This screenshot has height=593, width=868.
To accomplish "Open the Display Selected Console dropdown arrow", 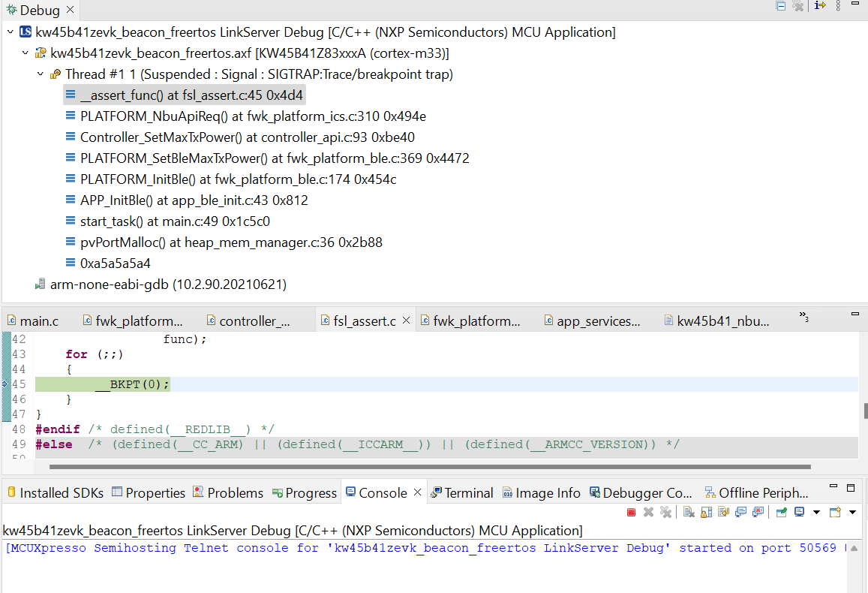I will [x=815, y=511].
